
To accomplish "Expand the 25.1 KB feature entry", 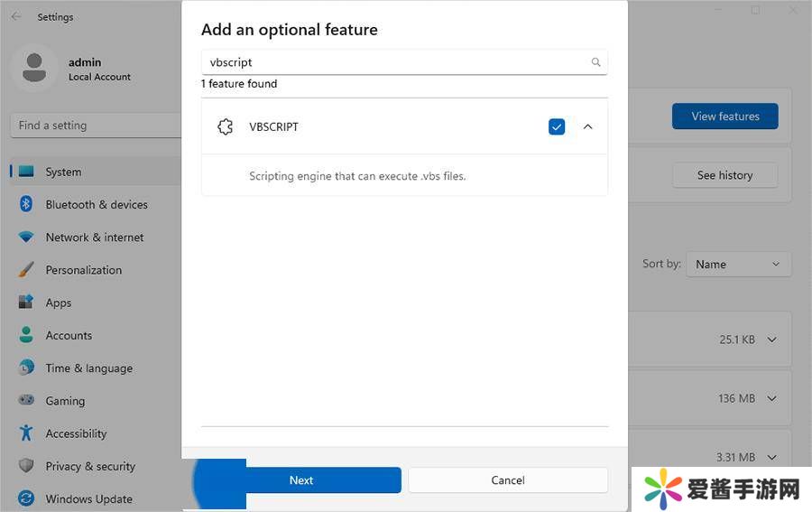I will (x=771, y=340).
